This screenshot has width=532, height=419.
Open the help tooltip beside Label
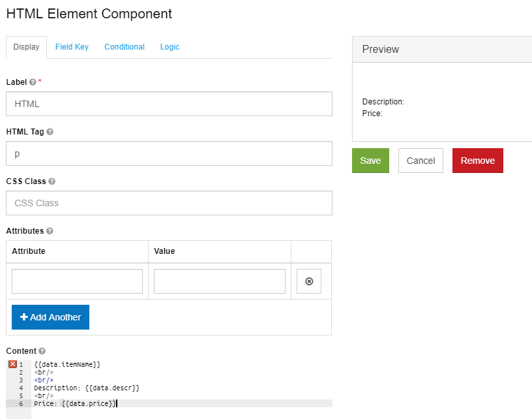(x=32, y=82)
